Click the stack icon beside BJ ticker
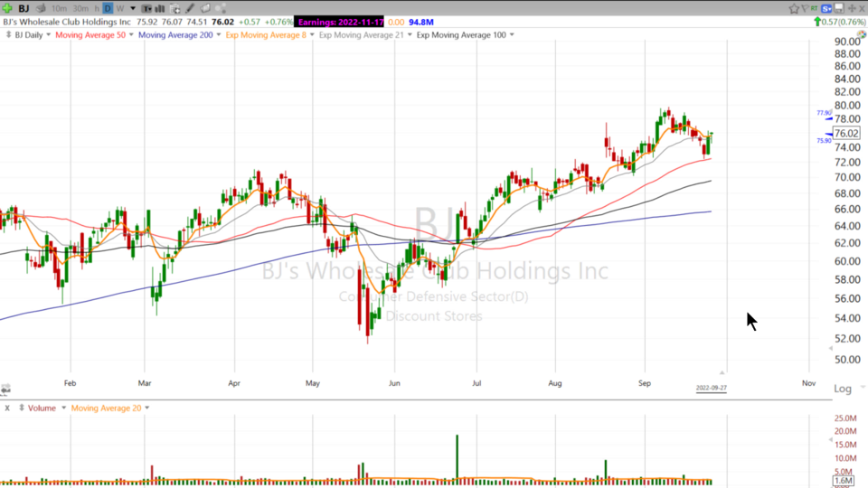Image resolution: width=868 pixels, height=488 pixels. [x=41, y=8]
